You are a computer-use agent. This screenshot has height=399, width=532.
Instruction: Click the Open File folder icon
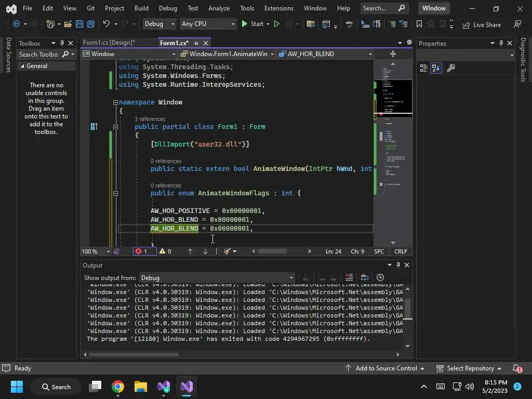(x=68, y=24)
